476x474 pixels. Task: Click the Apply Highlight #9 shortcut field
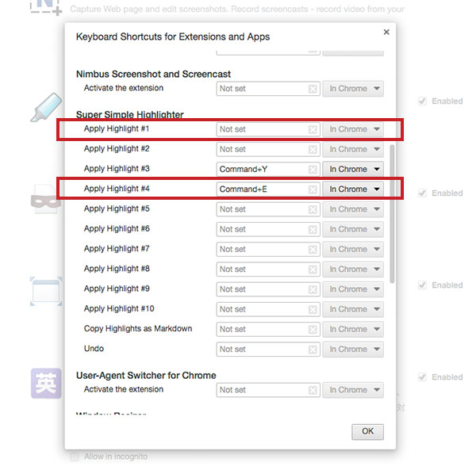tap(268, 289)
